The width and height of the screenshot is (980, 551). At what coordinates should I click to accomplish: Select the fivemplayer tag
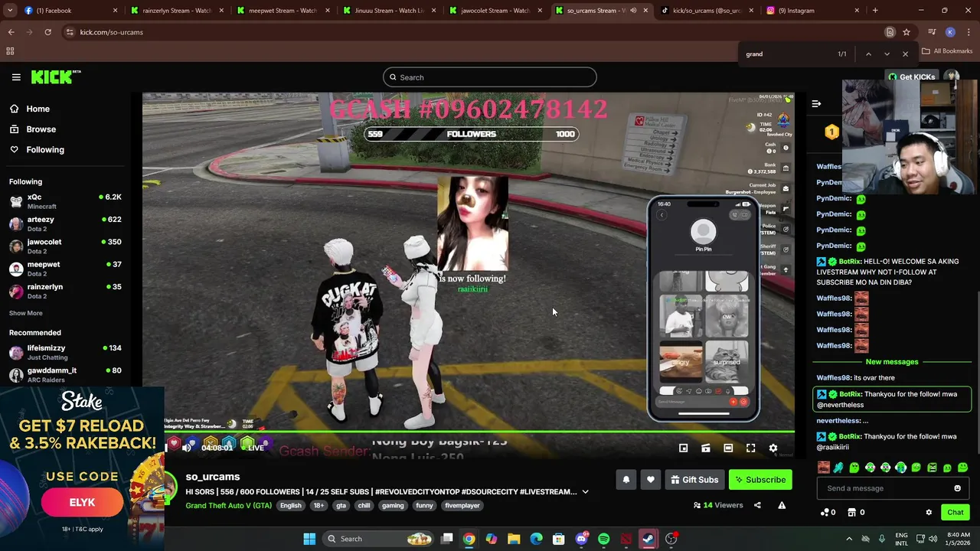(x=462, y=506)
